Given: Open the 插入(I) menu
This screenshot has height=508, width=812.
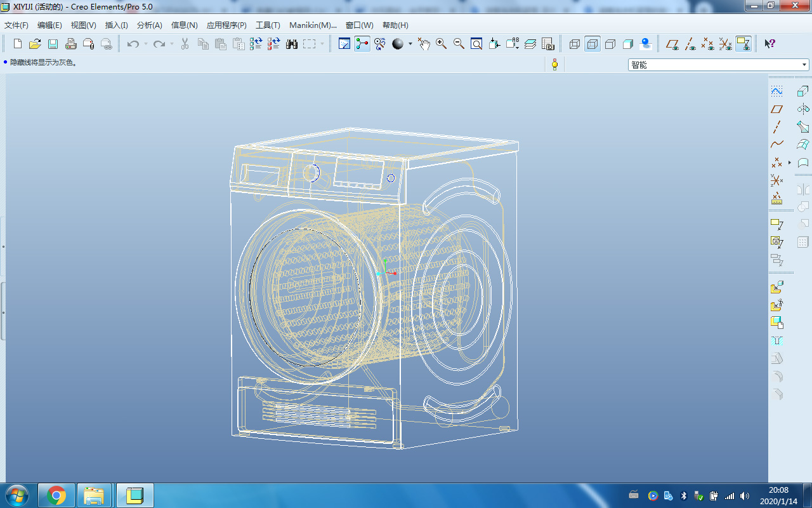Looking at the screenshot, I should [x=117, y=25].
